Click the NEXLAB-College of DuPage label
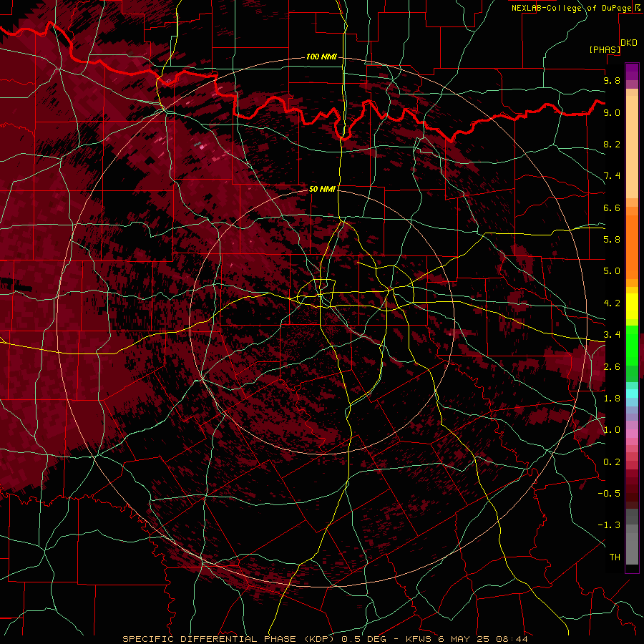Screen dimensions: 644x644 point(571,8)
